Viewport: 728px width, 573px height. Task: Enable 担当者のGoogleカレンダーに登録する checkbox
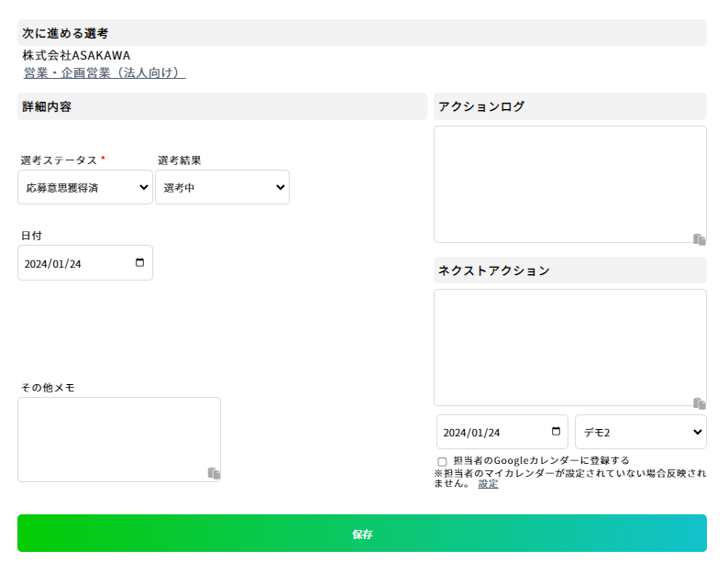pos(442,461)
